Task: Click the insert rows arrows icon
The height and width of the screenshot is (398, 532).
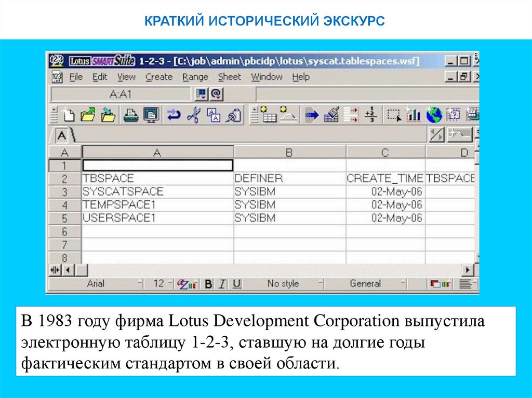Action: [351, 115]
